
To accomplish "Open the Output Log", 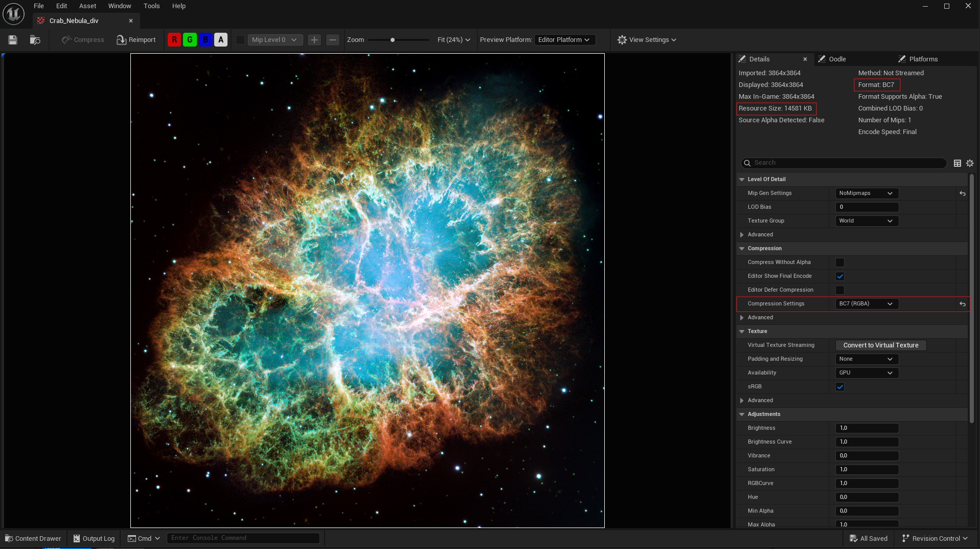I will 94,538.
